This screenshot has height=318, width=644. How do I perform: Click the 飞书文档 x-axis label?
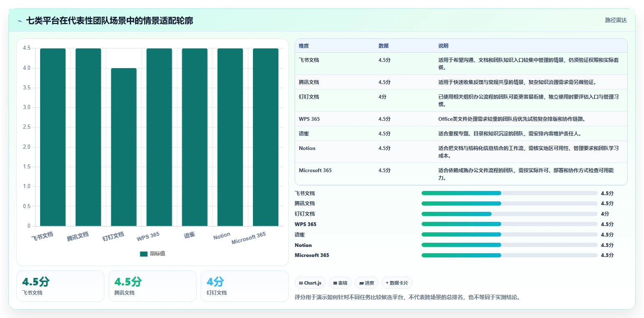(42, 237)
